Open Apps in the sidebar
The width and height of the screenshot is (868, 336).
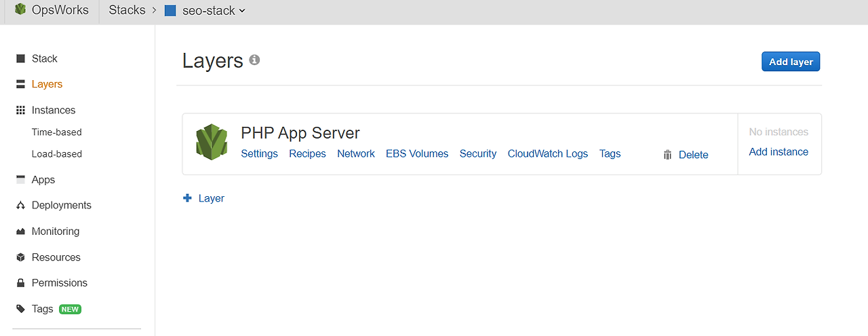coord(43,180)
